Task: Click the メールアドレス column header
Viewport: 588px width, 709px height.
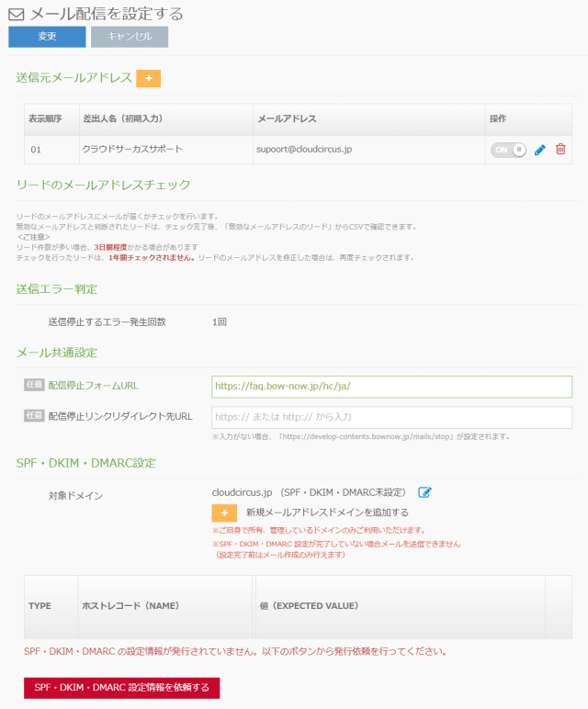Action: coord(369,119)
